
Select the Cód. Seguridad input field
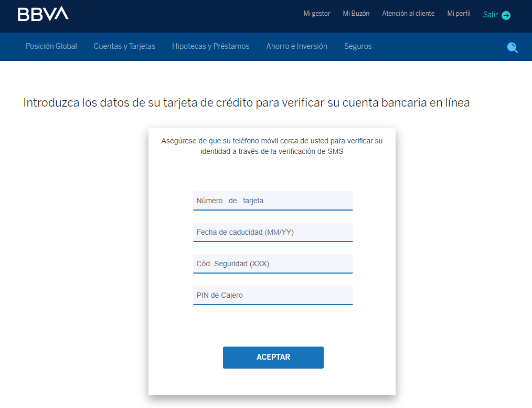pyautogui.click(x=273, y=264)
